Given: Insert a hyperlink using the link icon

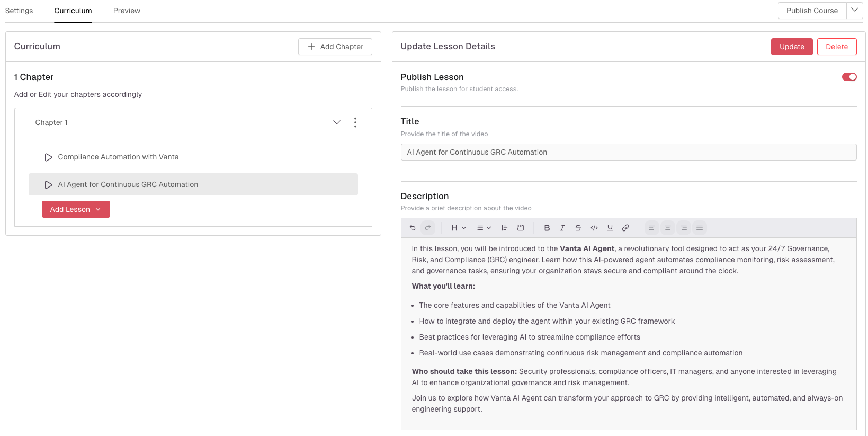Looking at the screenshot, I should [625, 228].
